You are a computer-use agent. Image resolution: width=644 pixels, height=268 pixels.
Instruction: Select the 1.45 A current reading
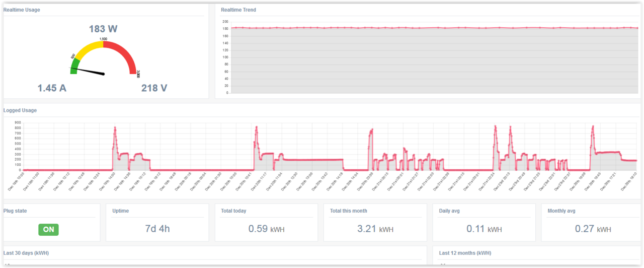coord(52,88)
